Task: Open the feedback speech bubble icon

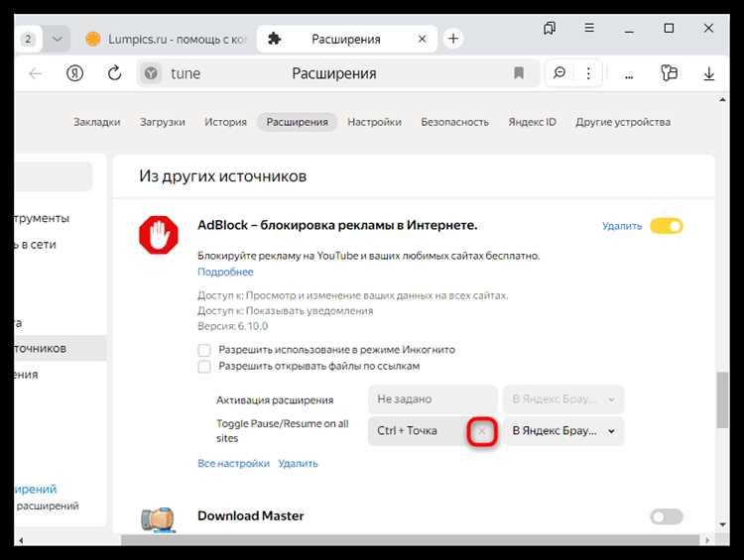Action: point(559,73)
